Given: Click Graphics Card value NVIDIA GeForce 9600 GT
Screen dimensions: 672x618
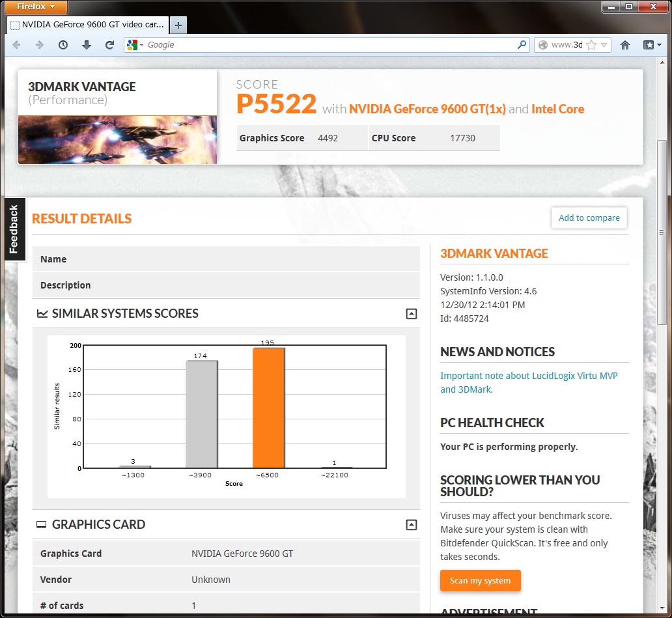Looking at the screenshot, I should (242, 554).
